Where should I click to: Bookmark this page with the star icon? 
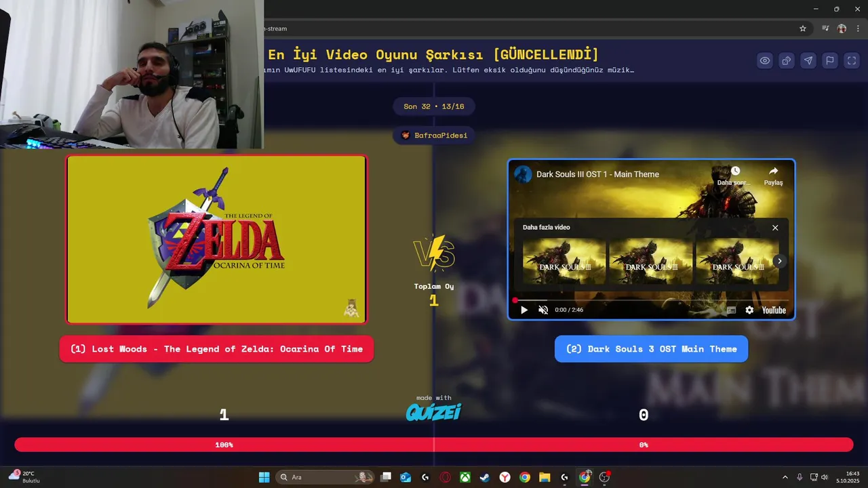pyautogui.click(x=803, y=28)
